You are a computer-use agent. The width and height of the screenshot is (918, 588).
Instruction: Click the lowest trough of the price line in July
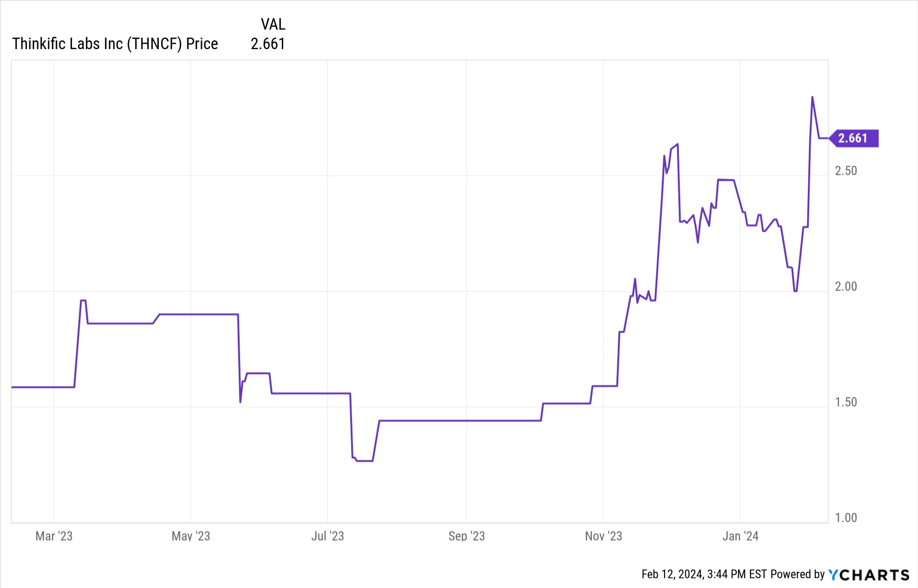[364, 460]
